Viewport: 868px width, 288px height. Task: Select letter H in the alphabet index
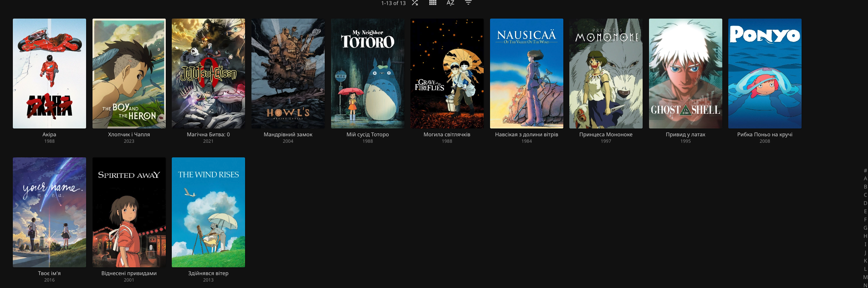[865, 236]
